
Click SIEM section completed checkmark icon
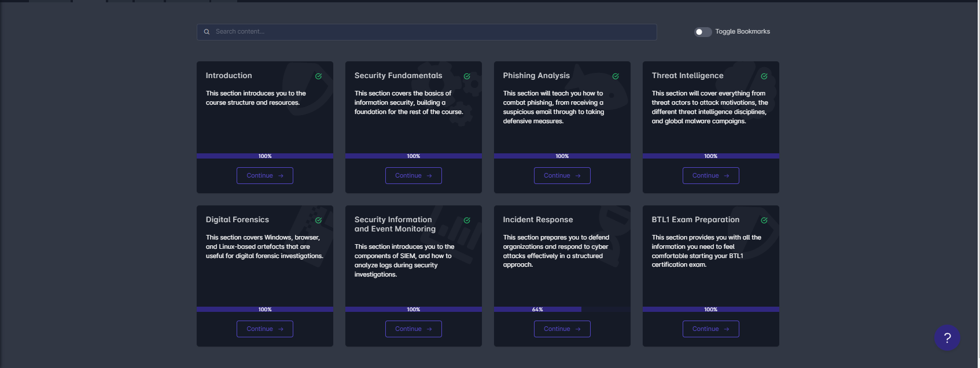[467, 220]
